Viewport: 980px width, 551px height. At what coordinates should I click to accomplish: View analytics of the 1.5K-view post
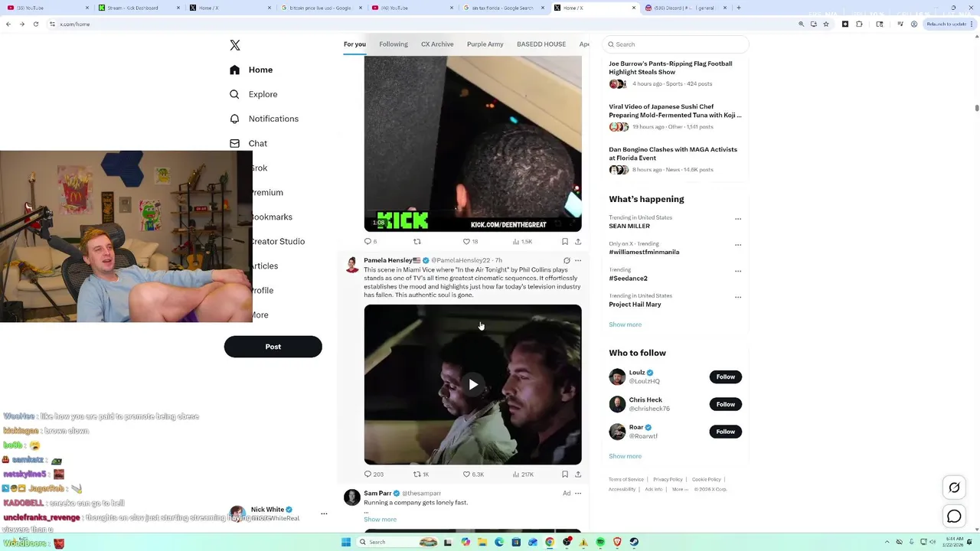click(522, 242)
